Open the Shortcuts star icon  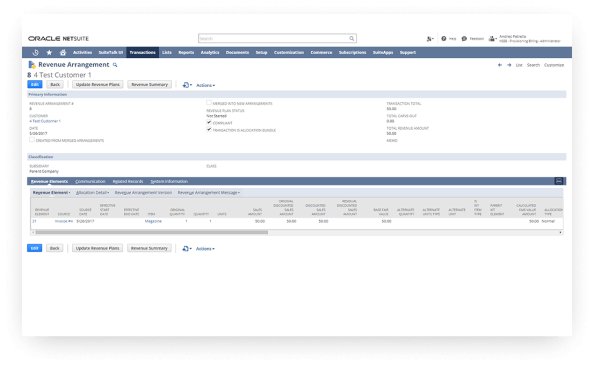click(49, 53)
